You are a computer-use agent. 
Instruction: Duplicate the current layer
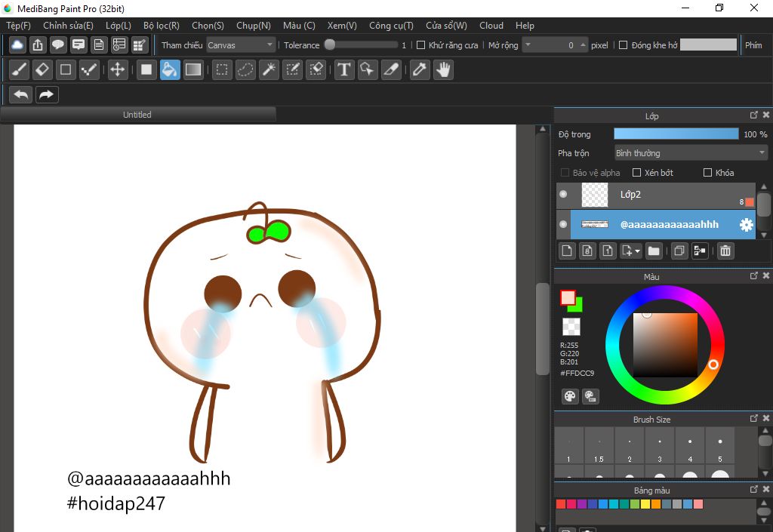[679, 251]
